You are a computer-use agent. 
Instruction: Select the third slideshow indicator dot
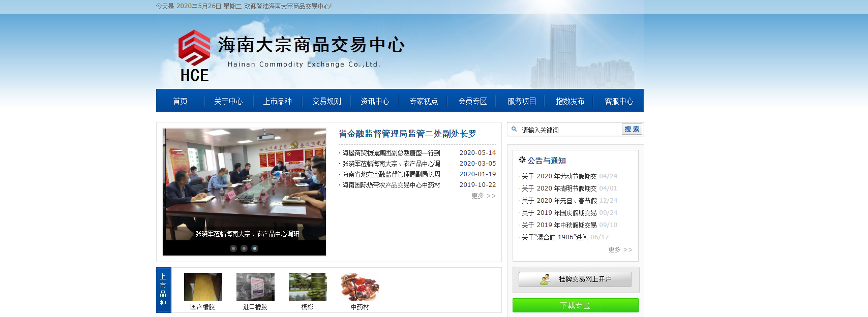coord(255,248)
